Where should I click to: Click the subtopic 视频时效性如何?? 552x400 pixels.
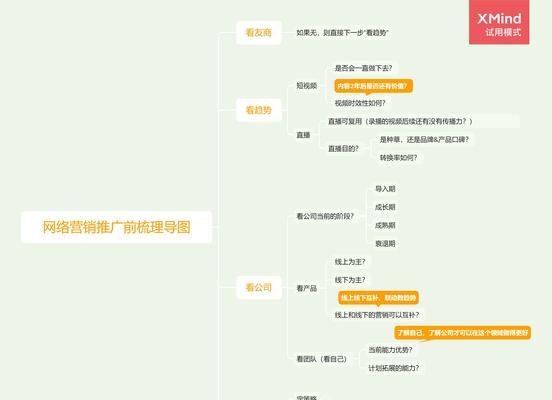pyautogui.click(x=360, y=103)
